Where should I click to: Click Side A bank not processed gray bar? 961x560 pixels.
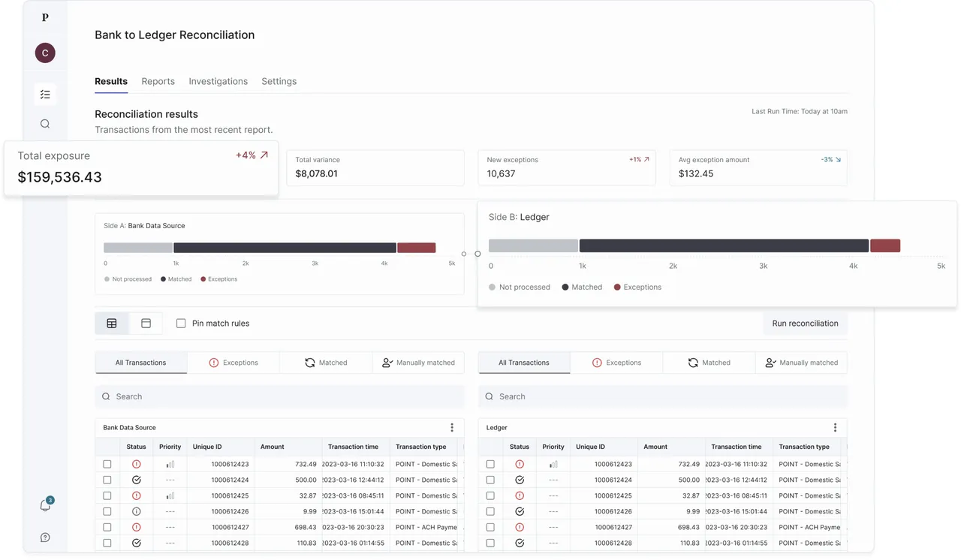138,248
